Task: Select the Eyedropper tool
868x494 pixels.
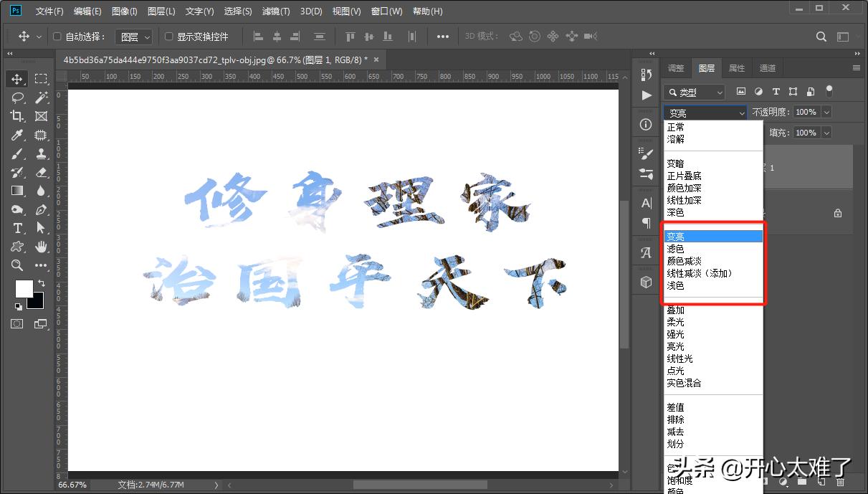Action: click(x=17, y=135)
